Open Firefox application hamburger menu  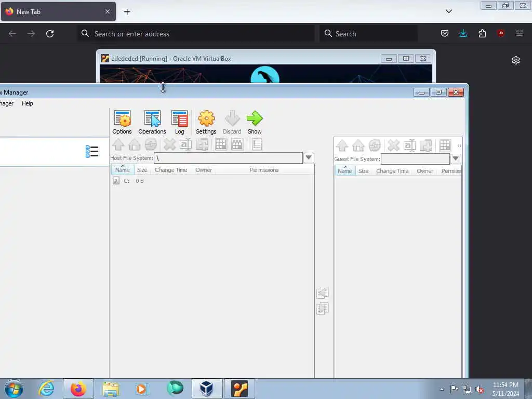[519, 33]
